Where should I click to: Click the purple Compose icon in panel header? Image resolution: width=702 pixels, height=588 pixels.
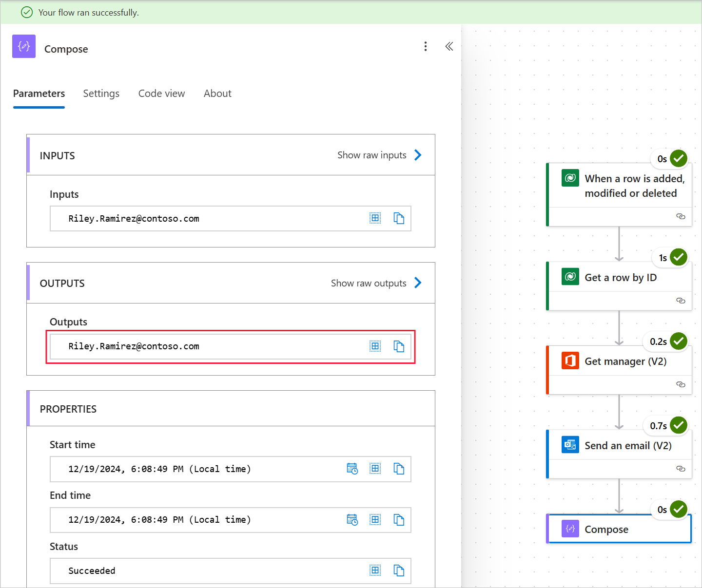24,46
